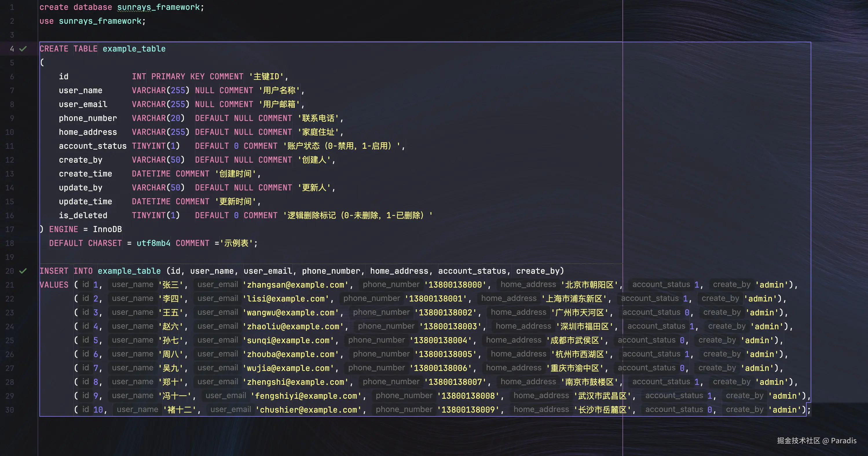Place cursor on example_table in CREATE TABLE
Screen dimensions: 868x456
pyautogui.click(x=134, y=49)
